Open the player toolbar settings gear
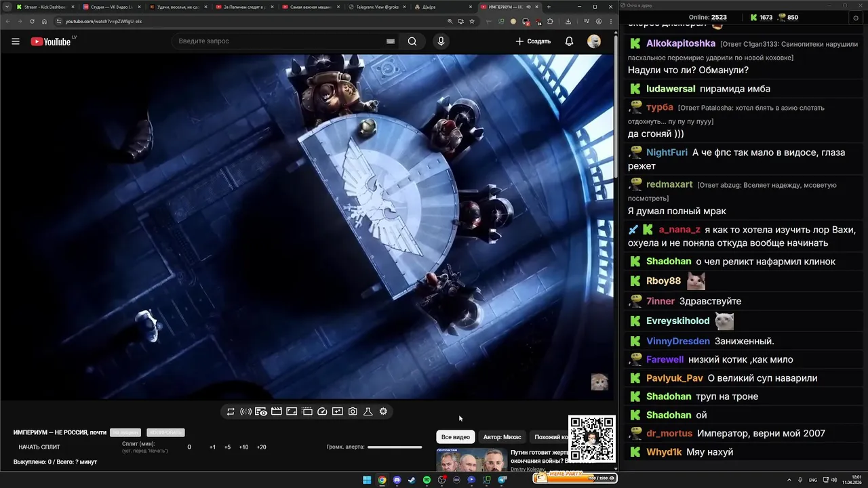868x488 pixels. point(383,411)
